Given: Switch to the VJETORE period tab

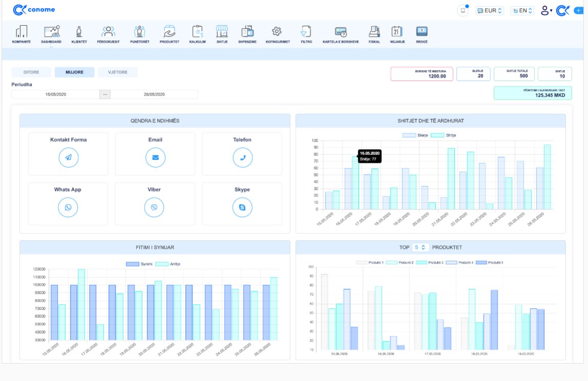Looking at the screenshot, I should click(x=118, y=72).
